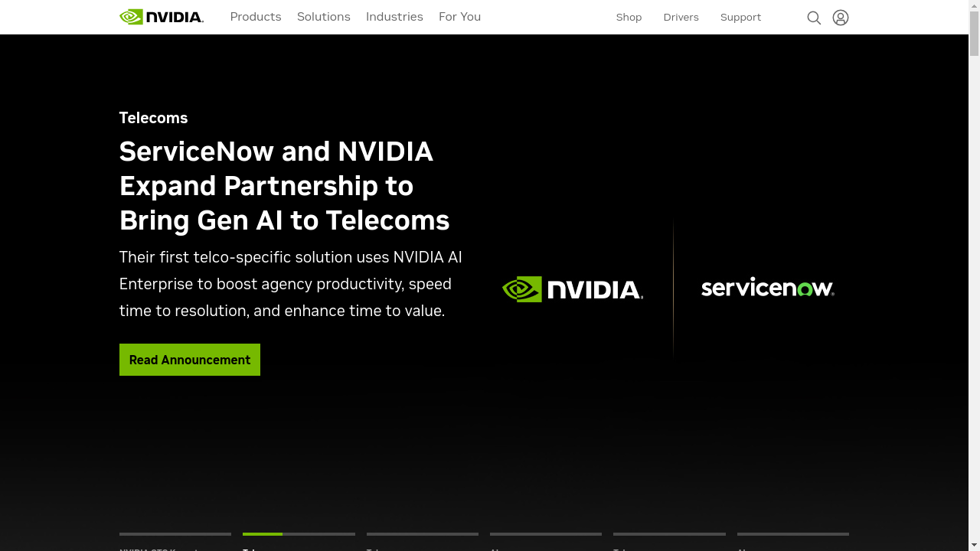The image size is (980, 551).
Task: Open the Drivers page
Action: [x=681, y=18]
